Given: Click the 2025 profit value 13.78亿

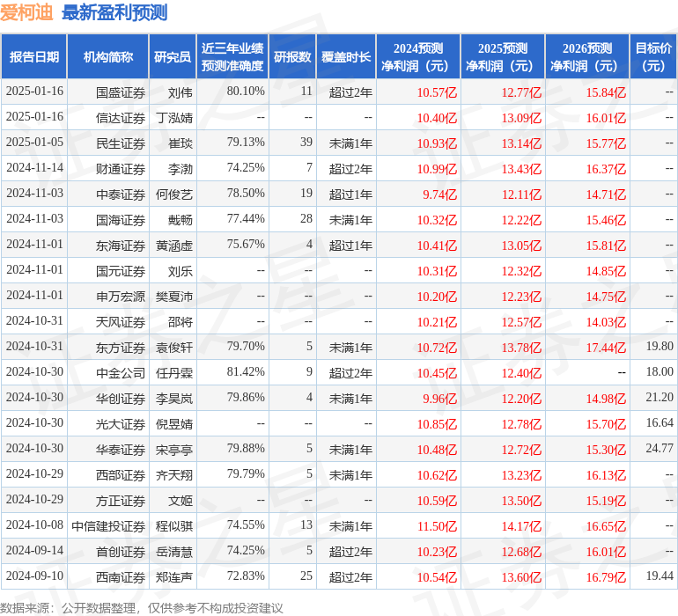Looking at the screenshot, I should click(x=521, y=348).
